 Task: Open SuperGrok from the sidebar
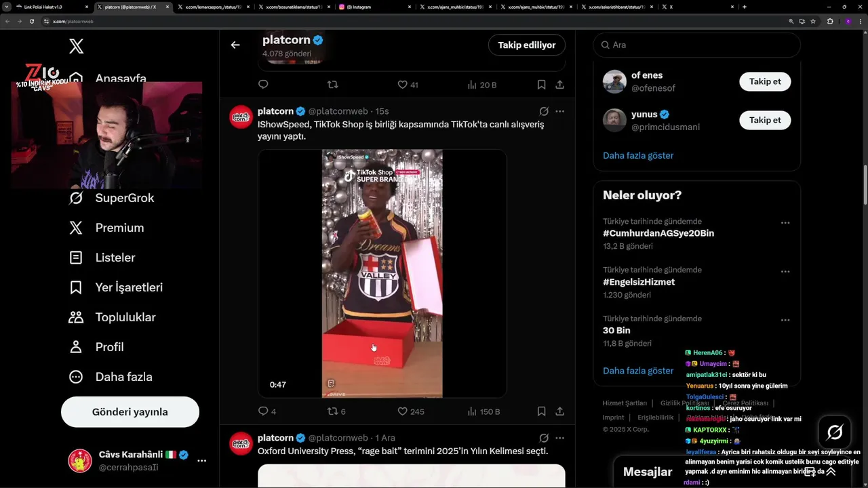[112, 198]
